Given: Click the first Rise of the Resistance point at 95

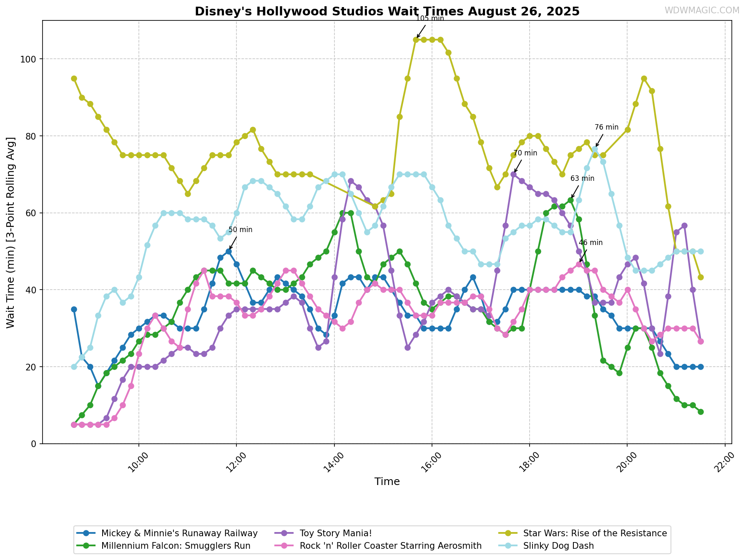Looking at the screenshot, I should [x=74, y=78].
